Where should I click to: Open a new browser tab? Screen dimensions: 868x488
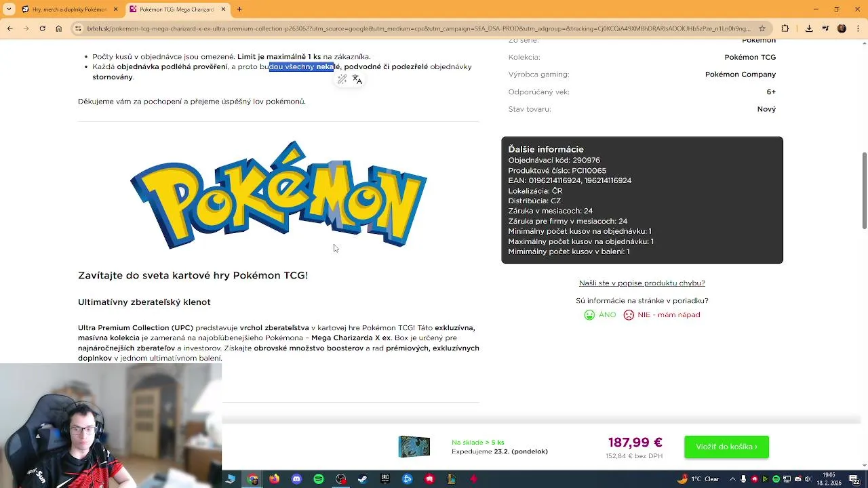[239, 9]
